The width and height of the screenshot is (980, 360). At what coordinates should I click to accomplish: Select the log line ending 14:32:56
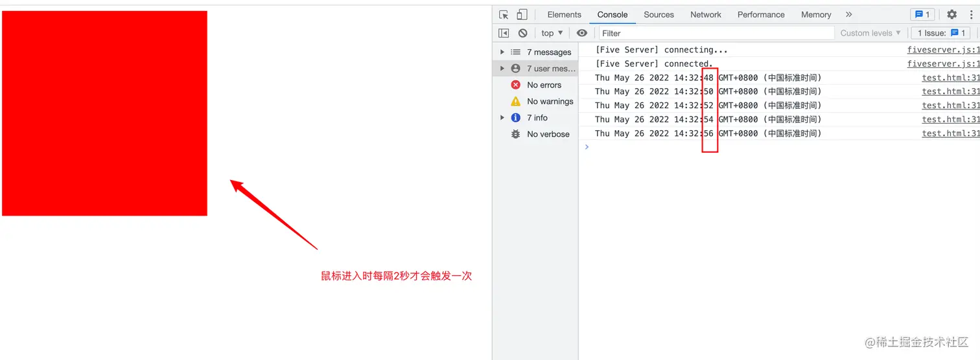708,133
